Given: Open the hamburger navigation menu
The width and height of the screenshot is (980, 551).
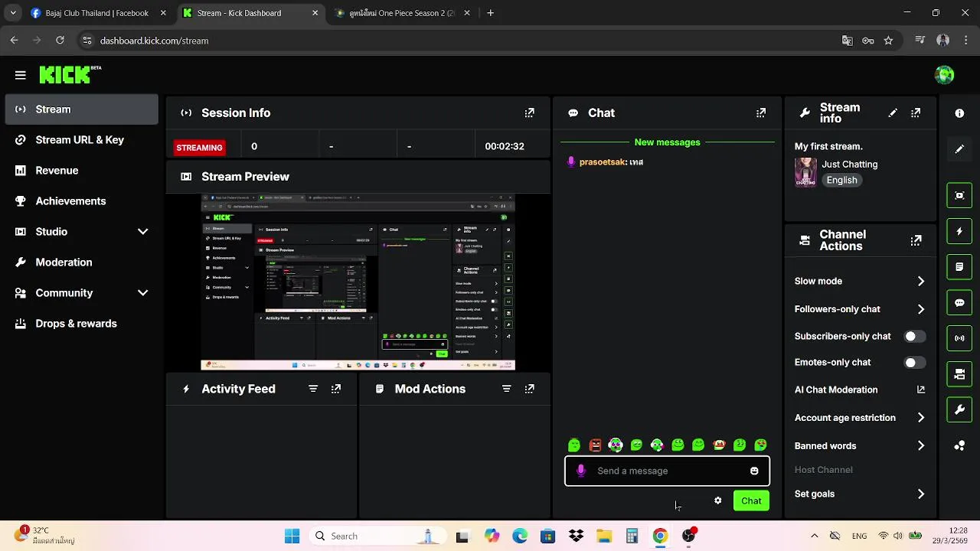Looking at the screenshot, I should click(21, 75).
